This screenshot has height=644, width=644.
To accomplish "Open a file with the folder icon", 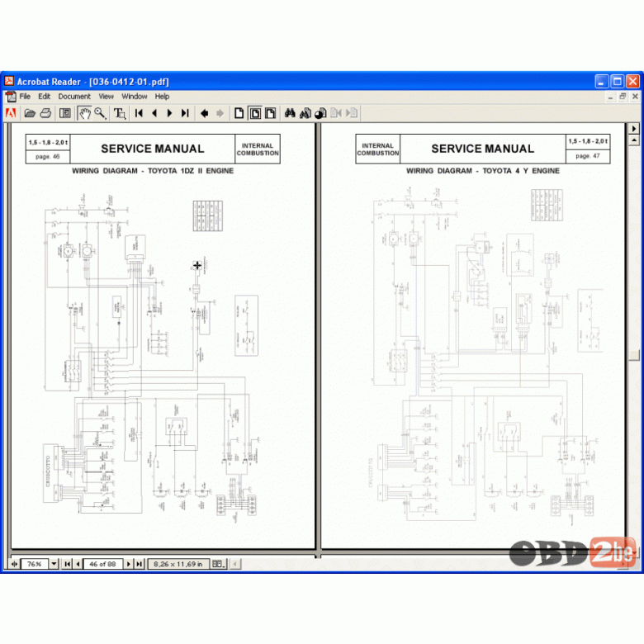I will click(30, 113).
